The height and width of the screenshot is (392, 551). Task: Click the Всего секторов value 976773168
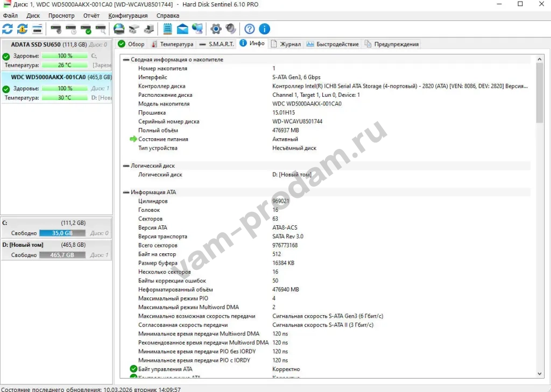point(285,245)
